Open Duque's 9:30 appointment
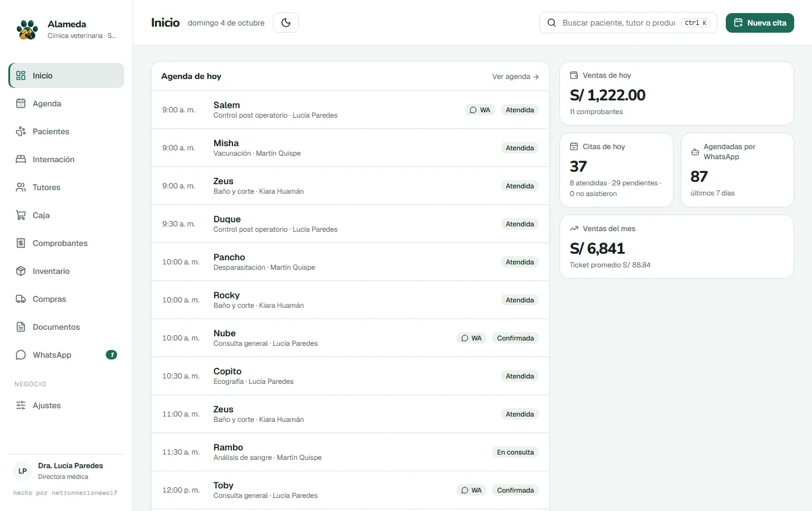Screen dimensions: 812x511 coord(350,224)
